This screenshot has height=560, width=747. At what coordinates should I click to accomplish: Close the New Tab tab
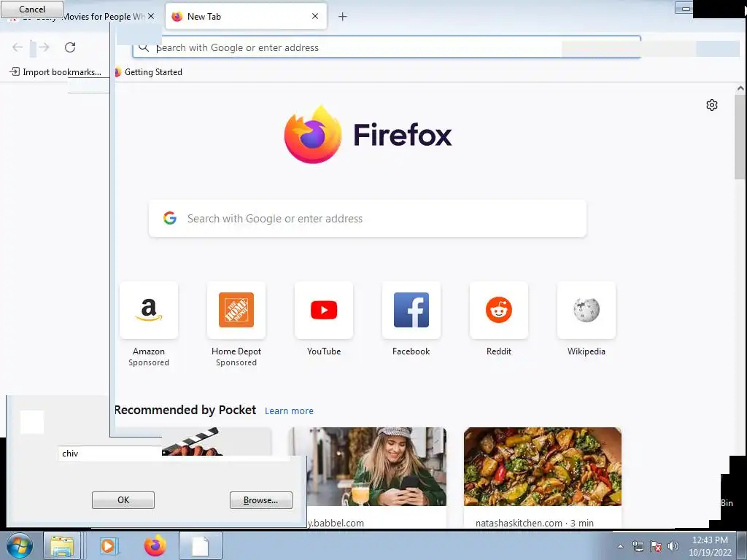click(315, 16)
